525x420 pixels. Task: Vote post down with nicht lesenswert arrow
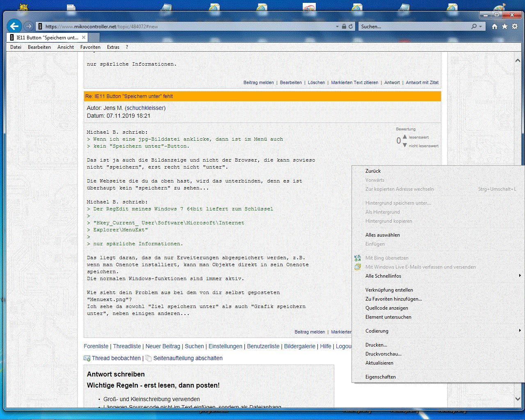pyautogui.click(x=405, y=145)
